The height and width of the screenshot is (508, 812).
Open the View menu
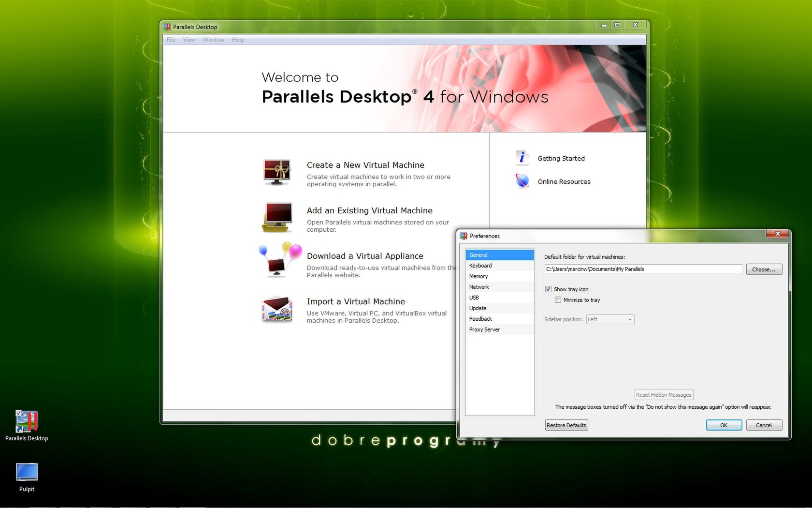[189, 40]
